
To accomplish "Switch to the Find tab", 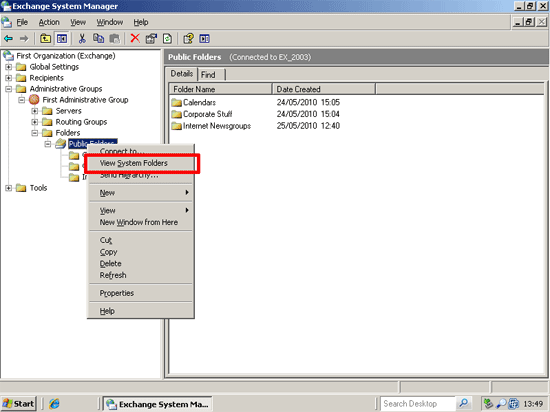I will pos(210,75).
